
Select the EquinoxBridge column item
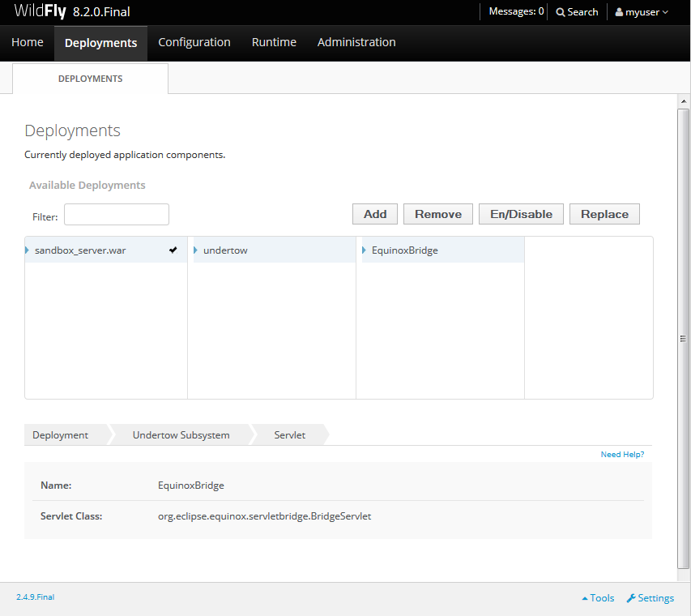coord(443,250)
